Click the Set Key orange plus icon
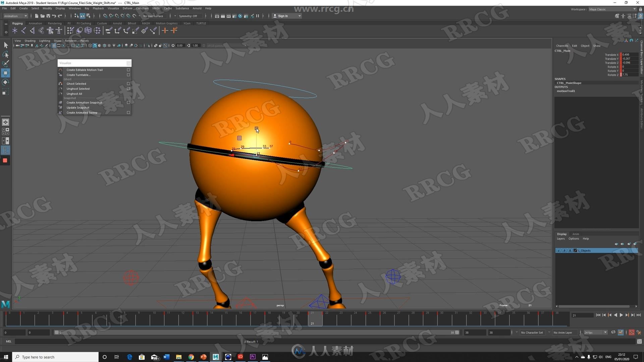Image resolution: width=644 pixels, height=362 pixels. [x=165, y=31]
